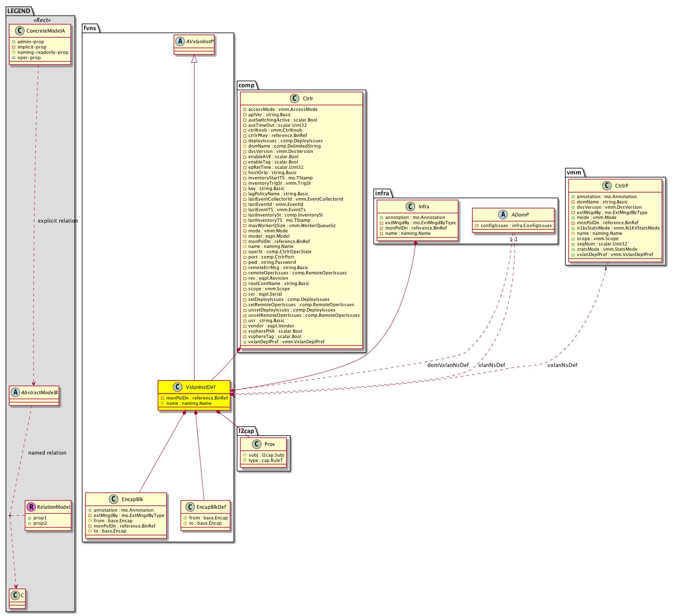The width and height of the screenshot is (674, 616).
Task: Click the AbstractModelB abstract icon
Action: tap(15, 392)
